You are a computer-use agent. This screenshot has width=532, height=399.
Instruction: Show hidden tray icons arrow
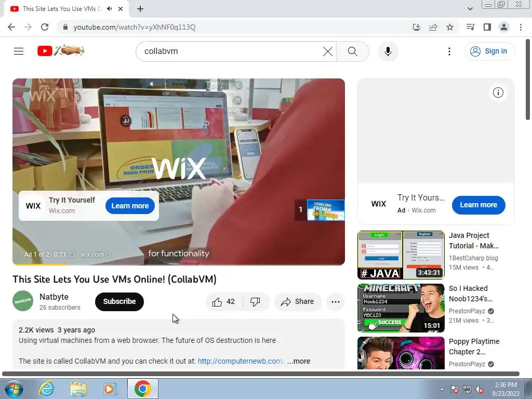442,389
